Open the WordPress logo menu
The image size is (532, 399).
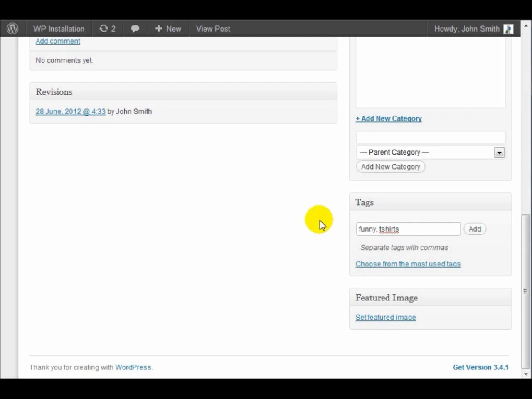(12, 29)
